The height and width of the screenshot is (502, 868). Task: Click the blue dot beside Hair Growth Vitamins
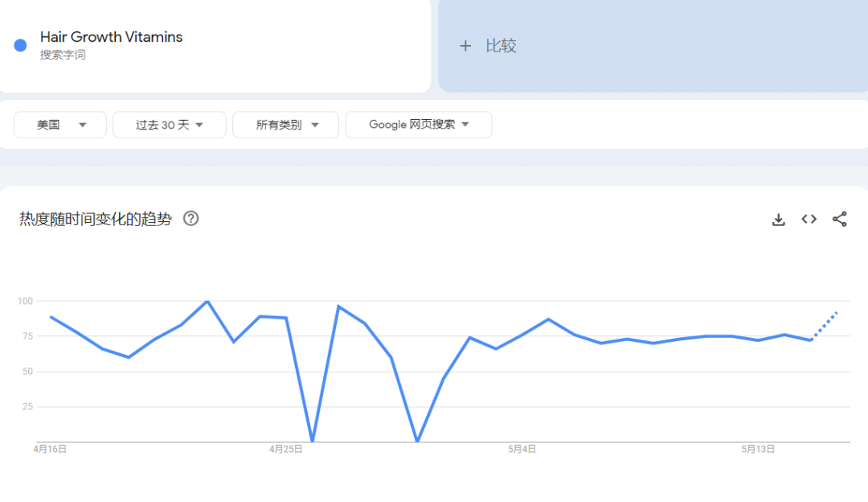point(21,45)
